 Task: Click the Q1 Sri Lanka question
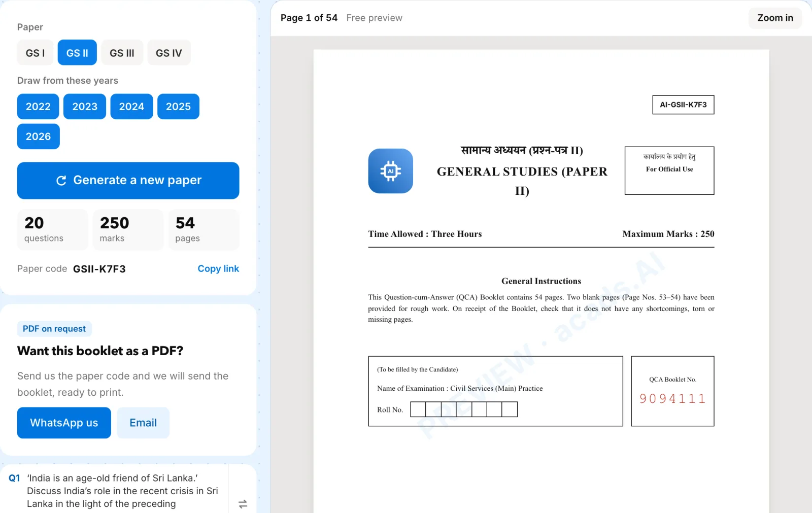tap(122, 491)
